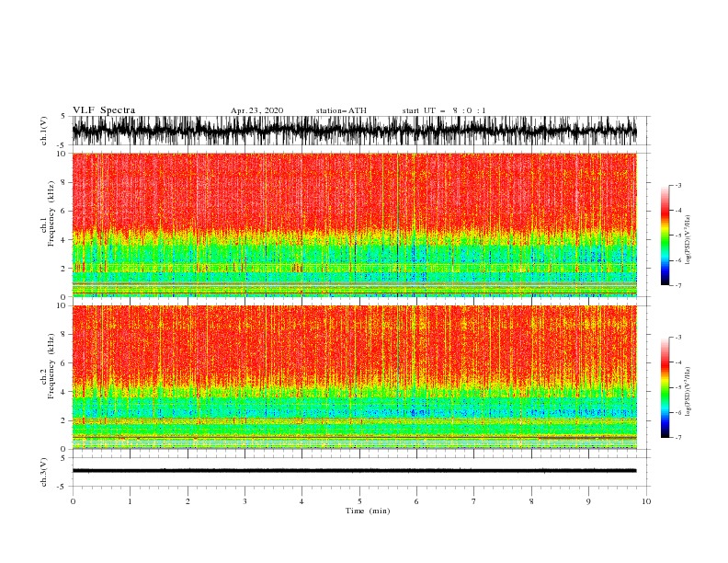Click the ch.1 color scale bar
The image size is (728, 563).
coord(665,236)
